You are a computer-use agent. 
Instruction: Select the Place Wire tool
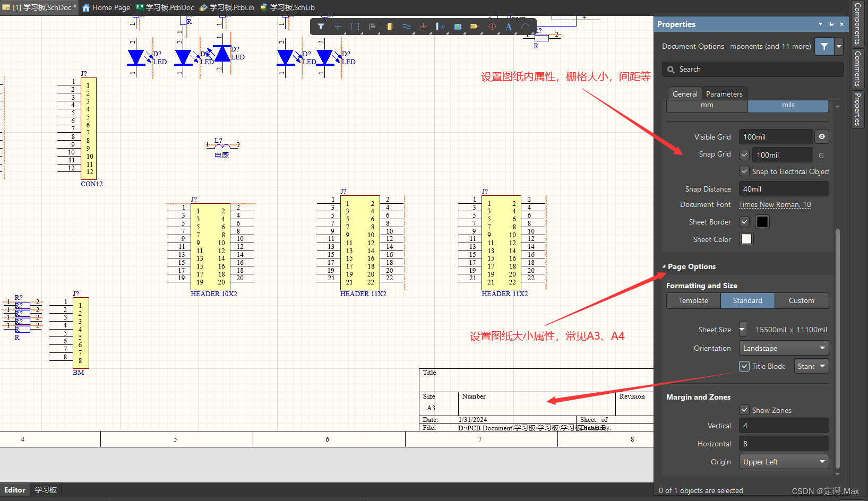coord(406,27)
